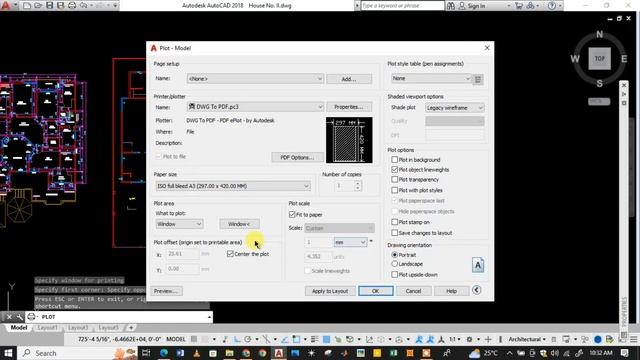Click the Open file icon in Quick Access toolbar
Screen dimensions: 640x360
tap(38, 5)
